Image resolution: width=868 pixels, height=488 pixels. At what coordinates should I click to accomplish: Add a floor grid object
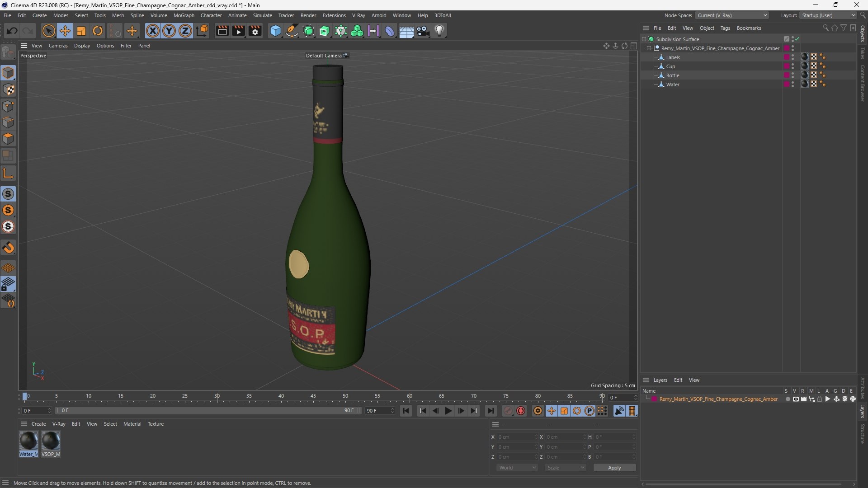click(406, 31)
